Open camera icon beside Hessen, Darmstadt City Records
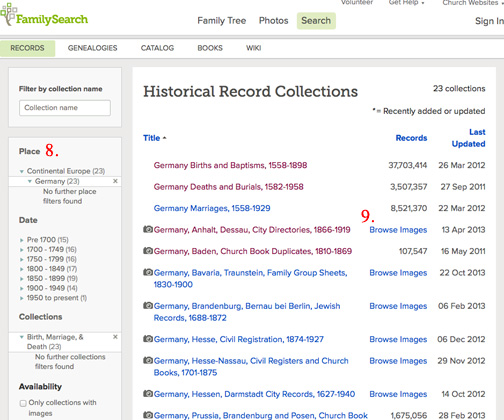This screenshot has height=420, width=504. pyautogui.click(x=148, y=394)
